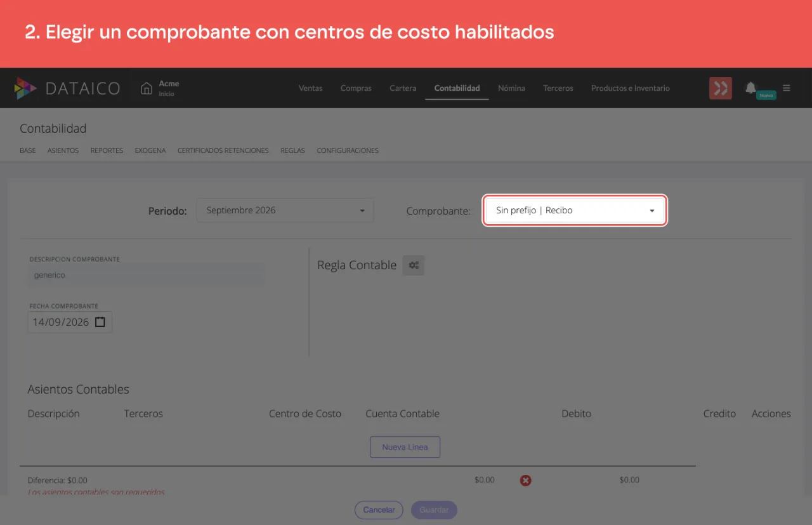Click 'Asientos Contables' heading
This screenshot has height=525, width=812.
click(79, 389)
